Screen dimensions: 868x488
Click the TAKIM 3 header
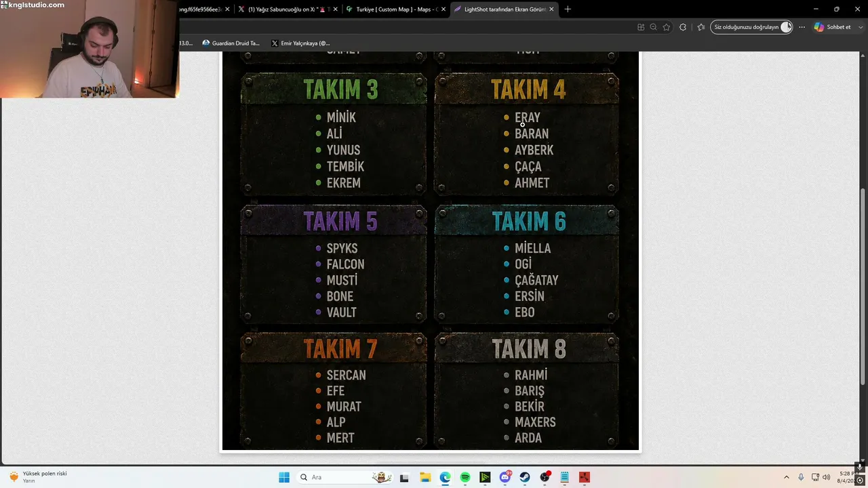click(x=340, y=89)
